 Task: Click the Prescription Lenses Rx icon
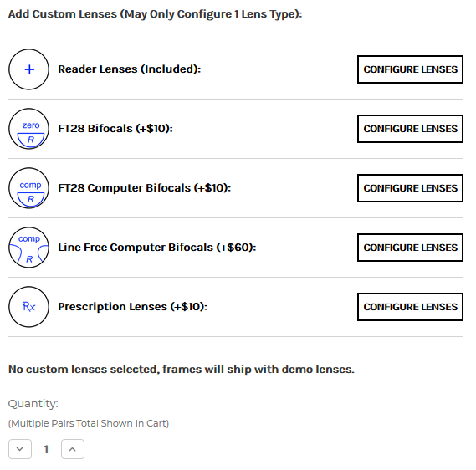tap(28, 307)
